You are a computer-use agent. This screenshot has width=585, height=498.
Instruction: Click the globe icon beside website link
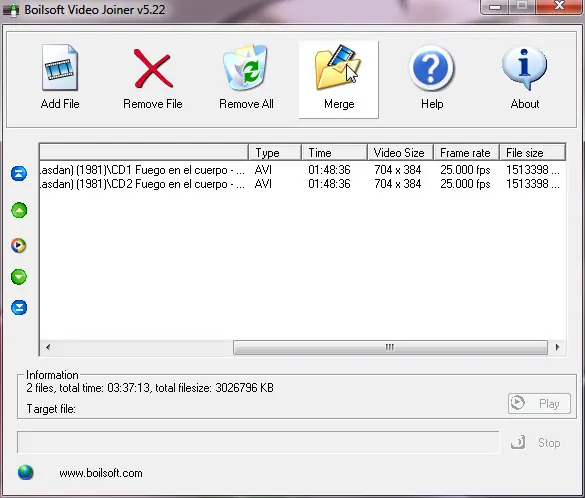pos(25,472)
